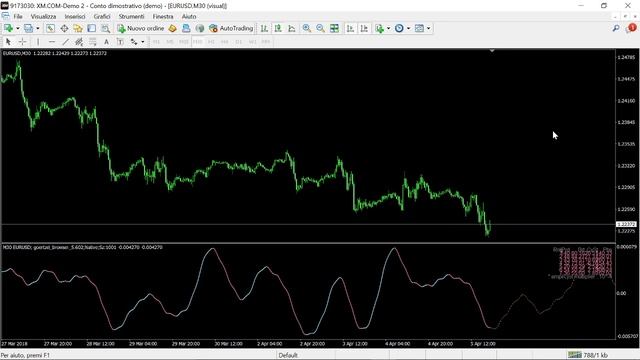Open the Strategy Tester icon
This screenshot has width=640, height=360.
coord(105,28)
